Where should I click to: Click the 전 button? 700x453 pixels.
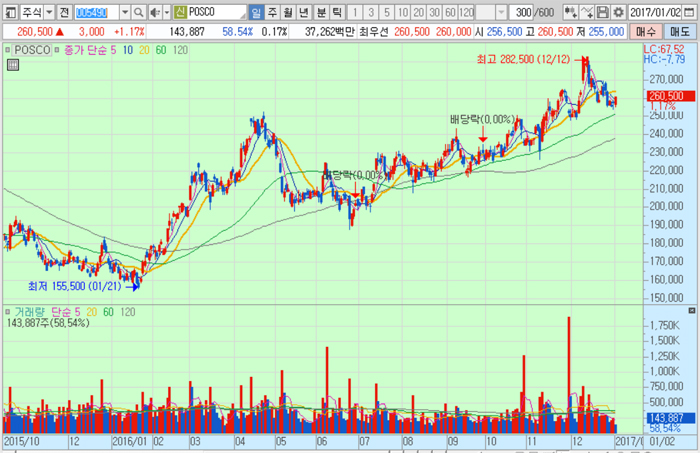pos(64,12)
